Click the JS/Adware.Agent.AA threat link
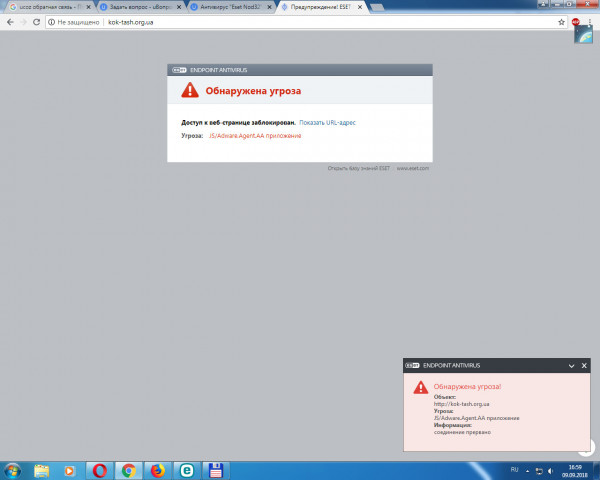This screenshot has width=600, height=480. 255,136
